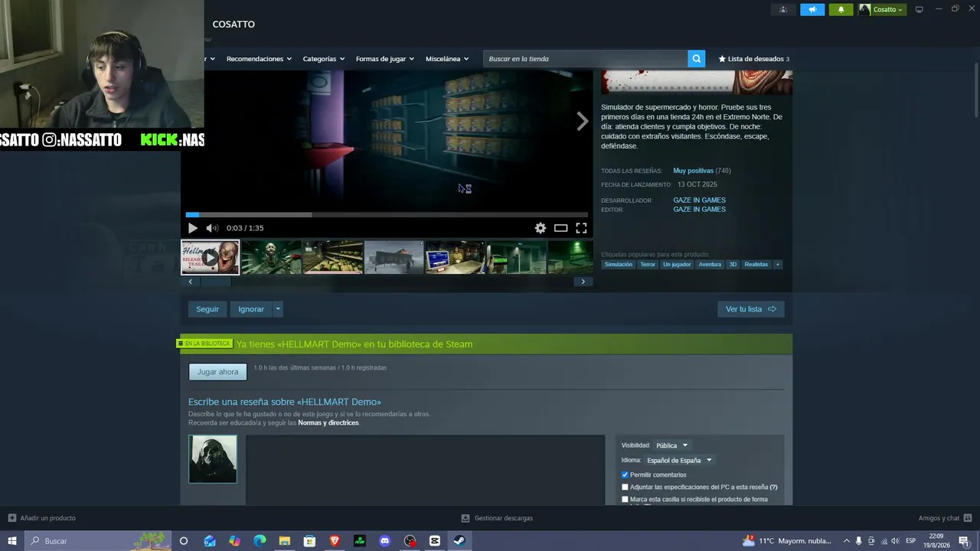The width and height of the screenshot is (980, 551).
Task: Open the blue announcements megaphone button
Action: pos(812,10)
